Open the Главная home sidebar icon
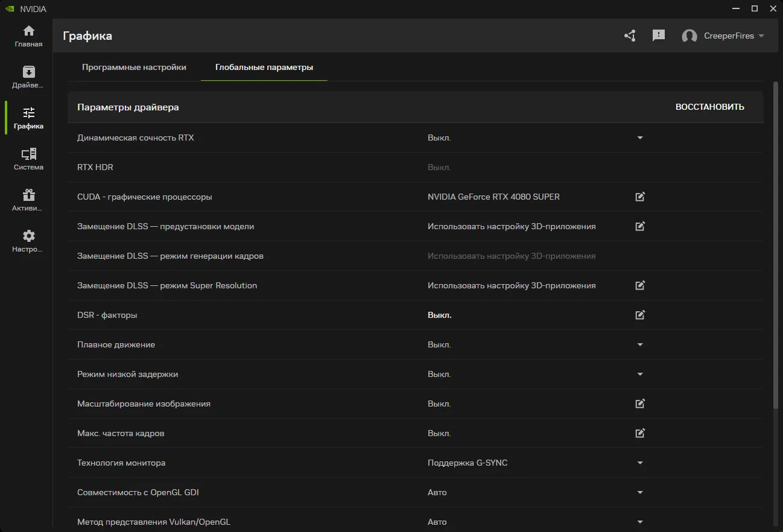The image size is (783, 532). [x=28, y=36]
